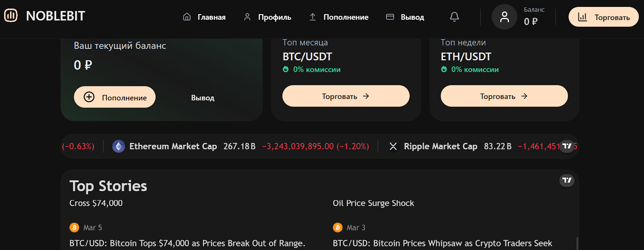Click the NOBLEBIT logo icon
Viewport: 644px width, 250px height.
11,16
